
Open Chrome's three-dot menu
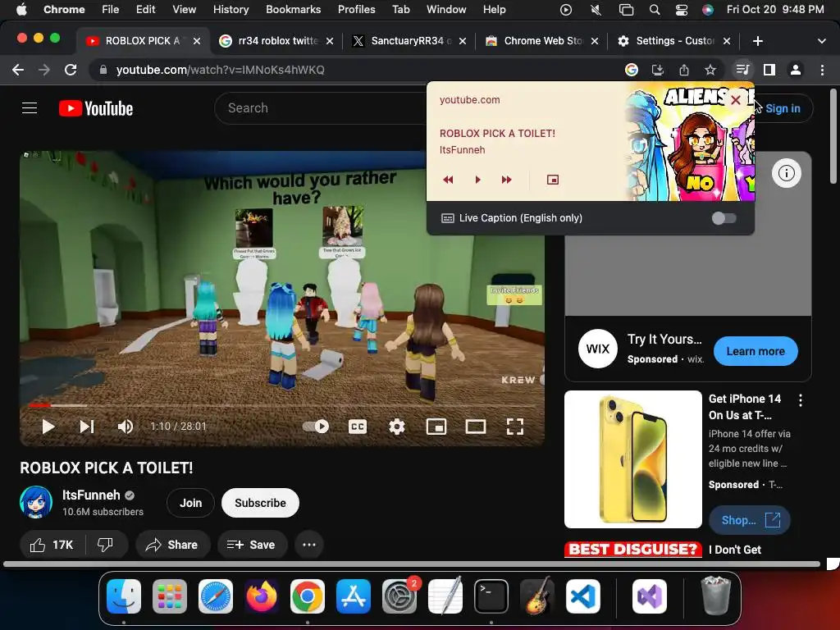[822, 70]
